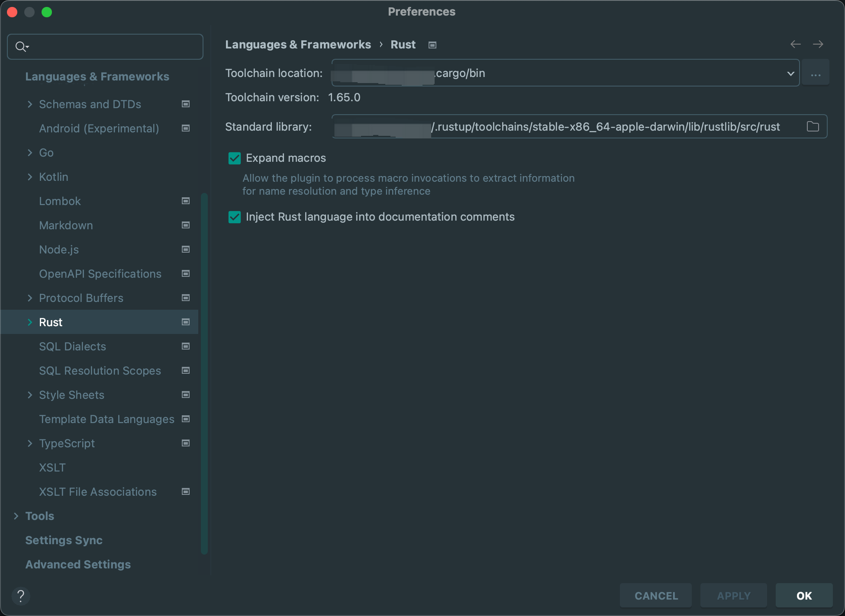Click the breadcrumb icon after Rust heading
Screen dimensions: 845x616
point(432,45)
